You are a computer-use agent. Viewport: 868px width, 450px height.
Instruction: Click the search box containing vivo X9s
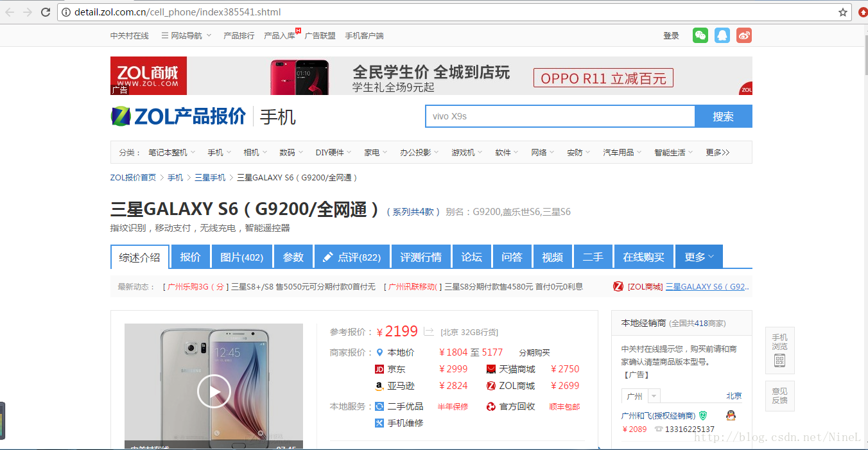point(560,116)
